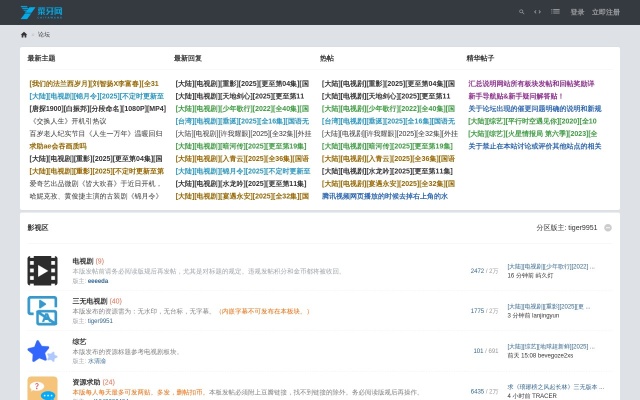
Task: Click 立即注册 to register
Action: coord(605,12)
